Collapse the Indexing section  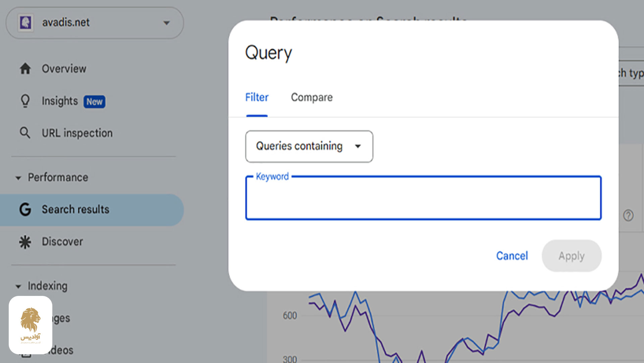point(18,286)
